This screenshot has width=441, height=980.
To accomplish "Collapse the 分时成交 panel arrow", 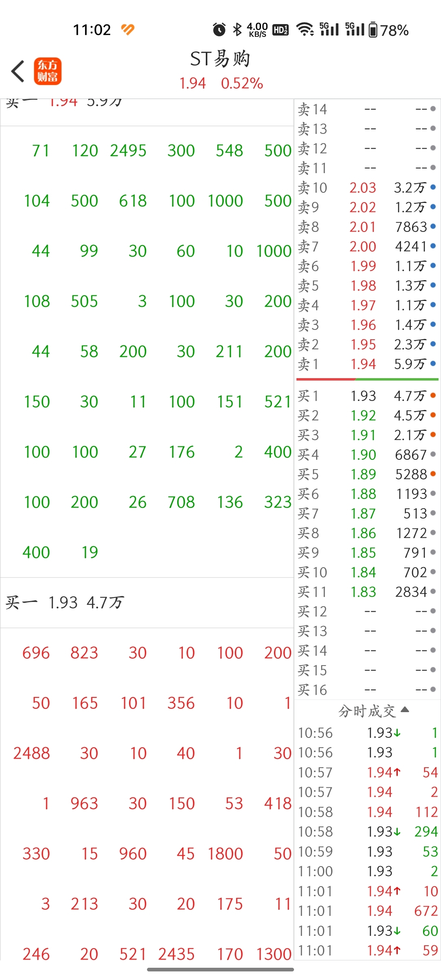I will pos(405,710).
